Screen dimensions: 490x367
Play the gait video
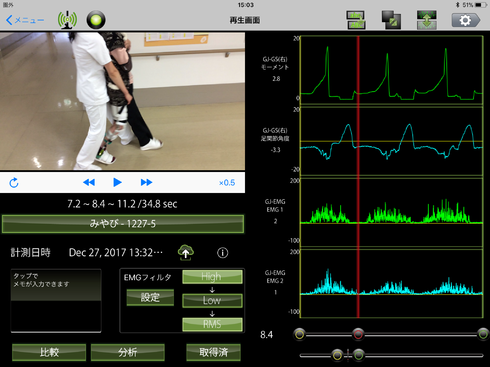tap(117, 182)
